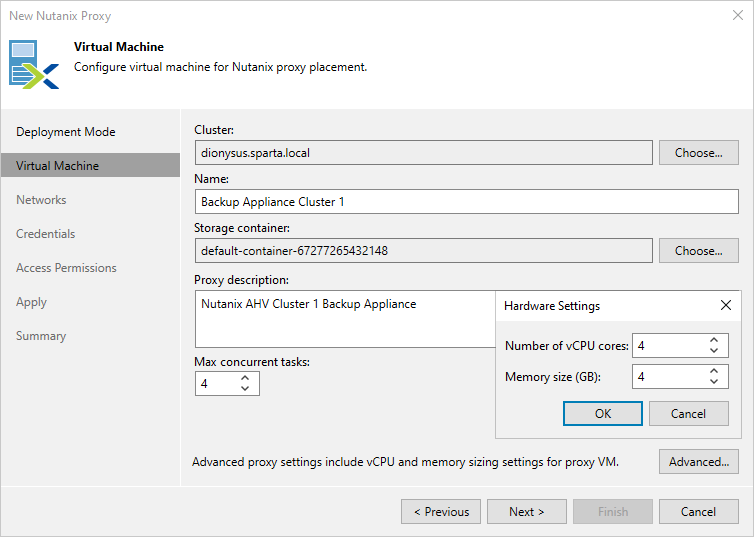Go to the Networks step
Screen dimensions: 754x537
[x=41, y=200]
